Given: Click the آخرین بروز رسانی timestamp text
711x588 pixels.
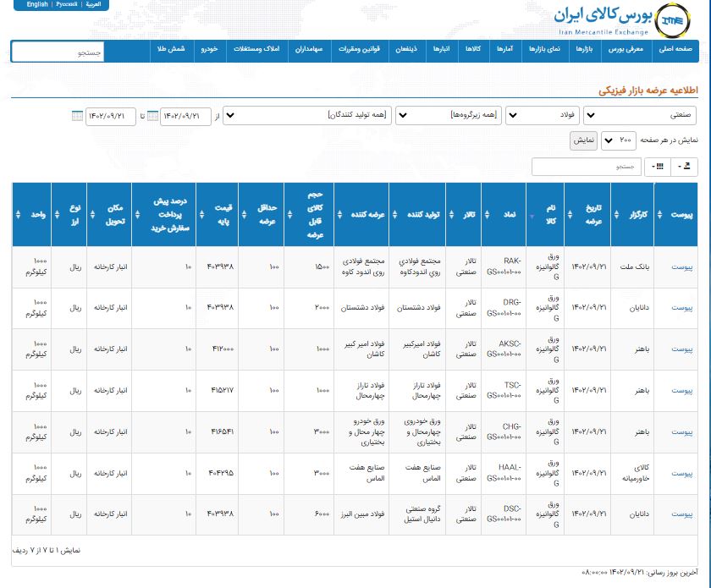Looking at the screenshot, I should pos(639,573).
